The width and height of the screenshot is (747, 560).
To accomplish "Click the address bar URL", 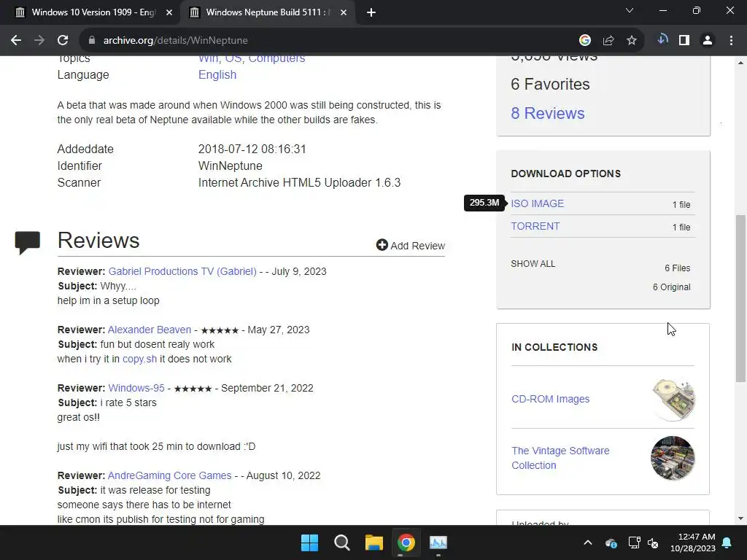I will click(x=175, y=41).
